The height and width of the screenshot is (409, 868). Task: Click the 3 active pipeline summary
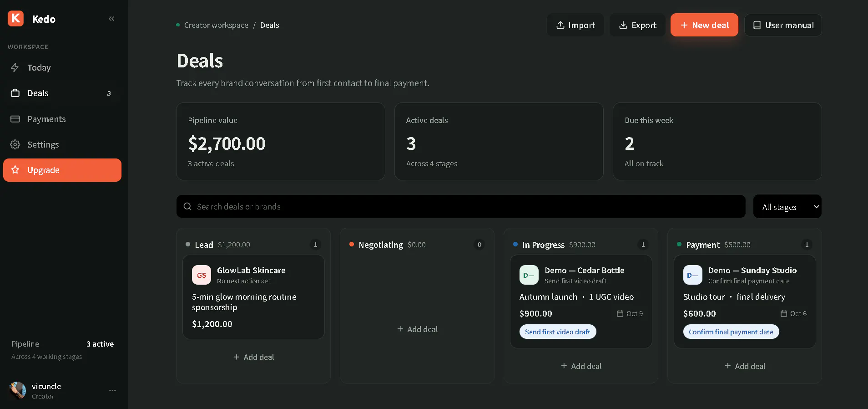pos(100,344)
